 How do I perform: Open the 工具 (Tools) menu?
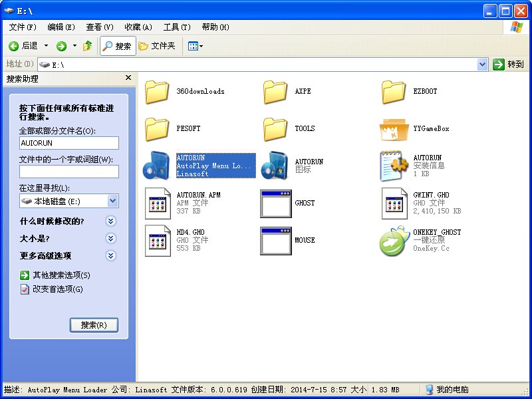point(176,27)
